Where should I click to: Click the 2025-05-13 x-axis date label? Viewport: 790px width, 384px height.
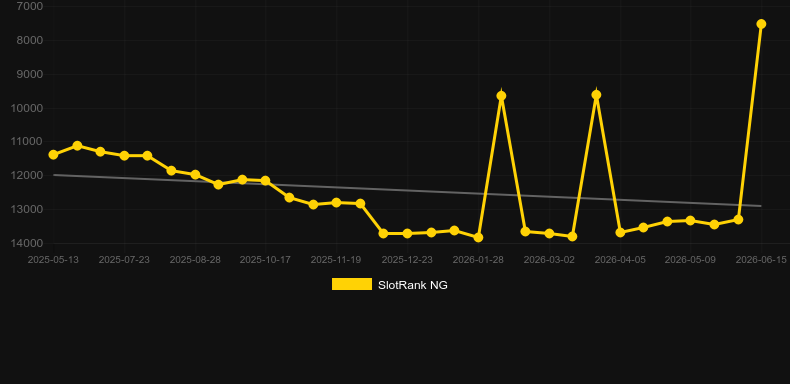pyautogui.click(x=53, y=260)
